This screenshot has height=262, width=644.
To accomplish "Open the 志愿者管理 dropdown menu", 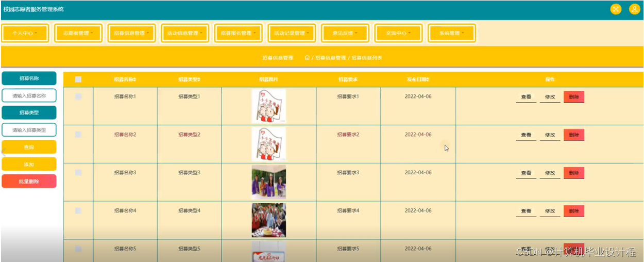I will (x=79, y=33).
